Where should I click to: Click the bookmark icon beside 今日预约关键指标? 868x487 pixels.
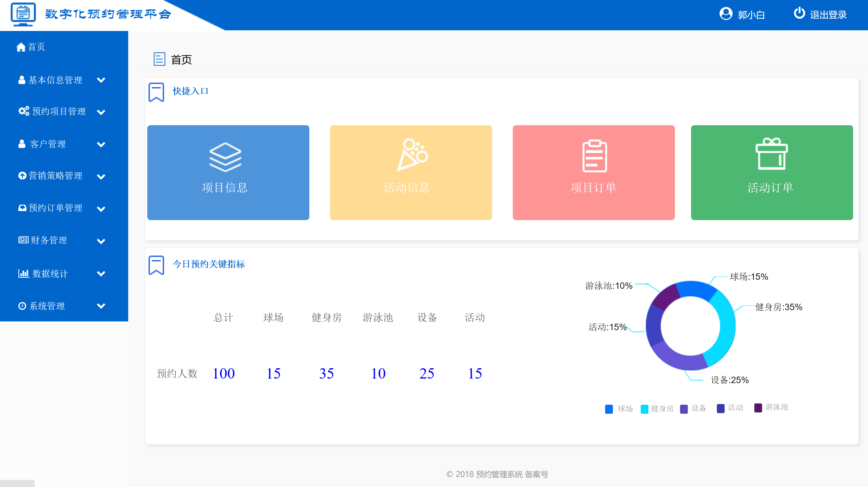point(156,265)
